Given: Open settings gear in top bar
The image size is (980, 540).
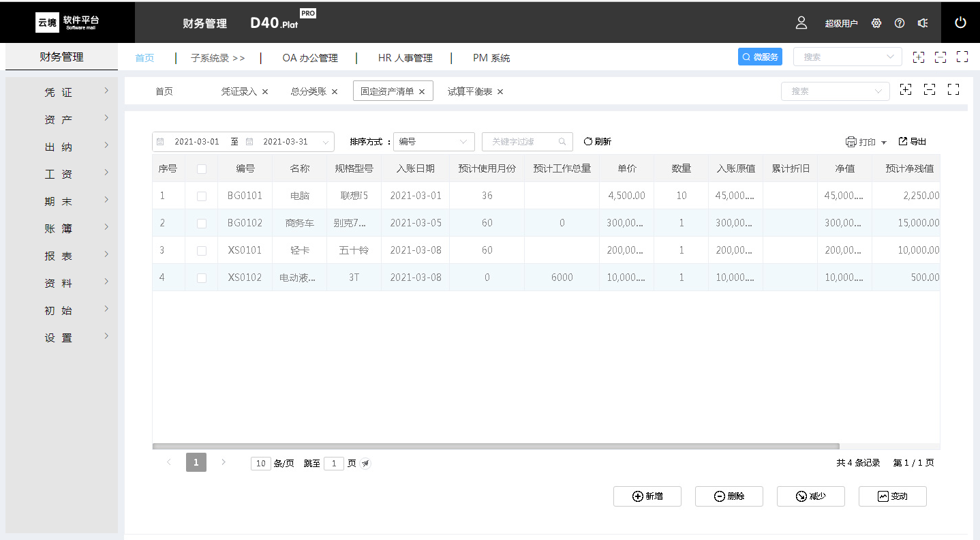Looking at the screenshot, I should coord(876,23).
